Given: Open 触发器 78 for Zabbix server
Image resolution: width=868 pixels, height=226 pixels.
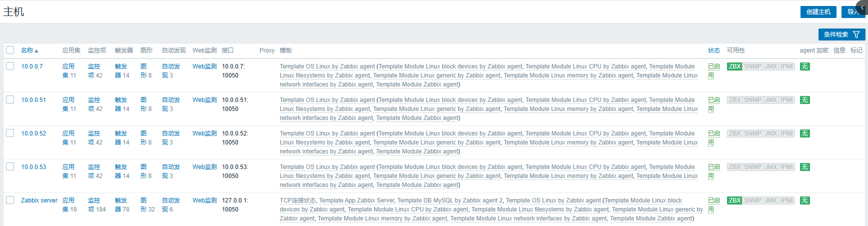Looking at the screenshot, I should click(122, 205).
